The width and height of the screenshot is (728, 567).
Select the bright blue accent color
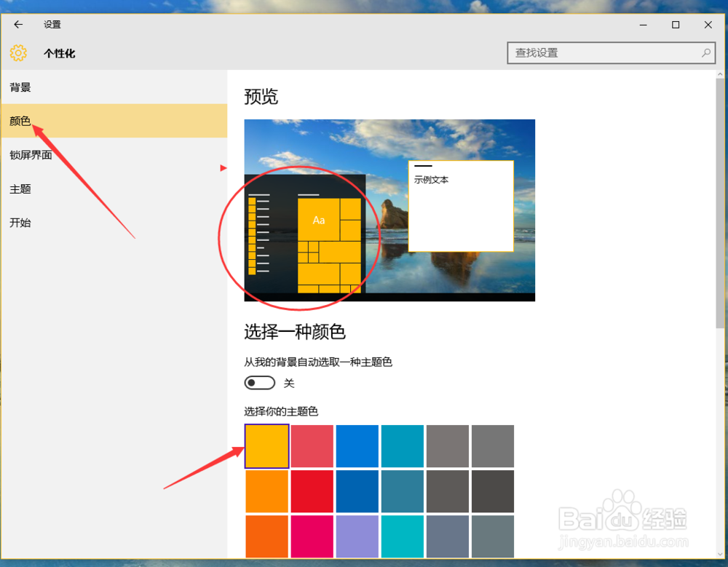(x=357, y=445)
